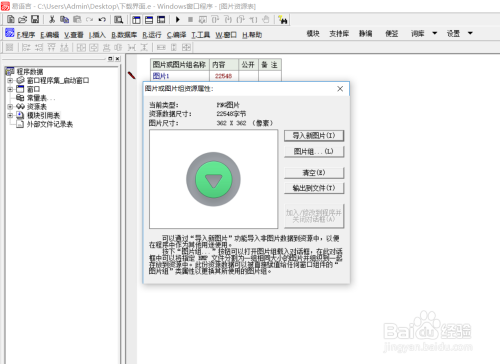The height and width of the screenshot is (364, 500).
Task: Click the Find magnifier toolbar icon
Action: (118, 20)
